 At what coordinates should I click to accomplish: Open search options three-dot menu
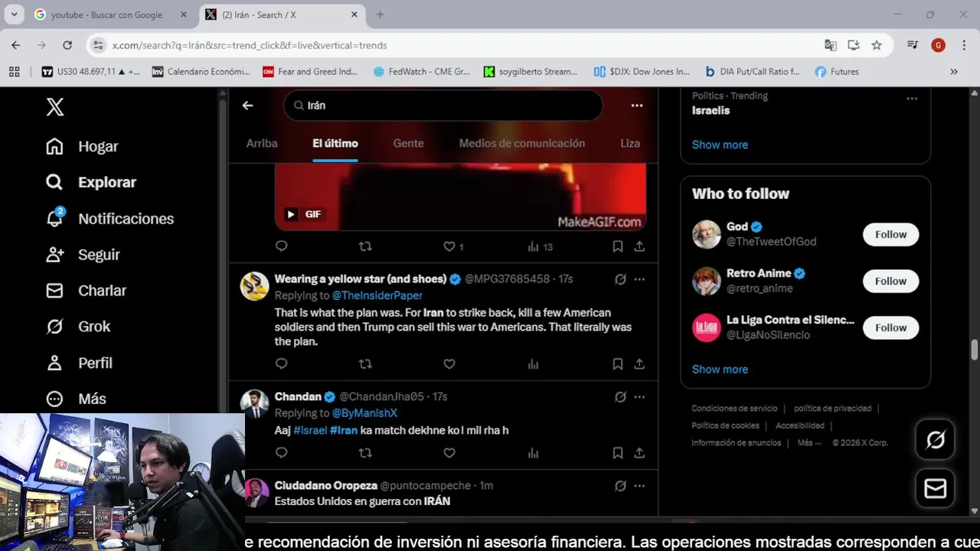point(637,106)
